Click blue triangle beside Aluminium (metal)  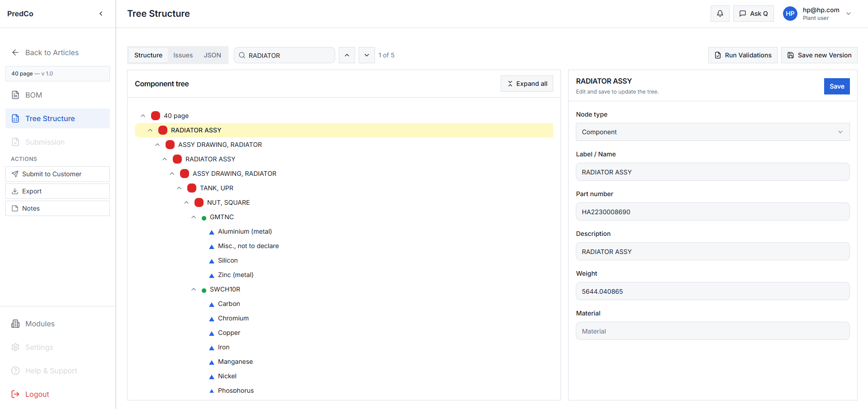(x=212, y=232)
